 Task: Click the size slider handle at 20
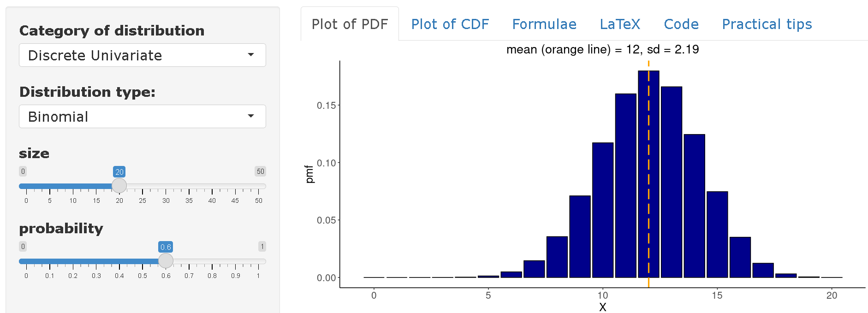119,186
